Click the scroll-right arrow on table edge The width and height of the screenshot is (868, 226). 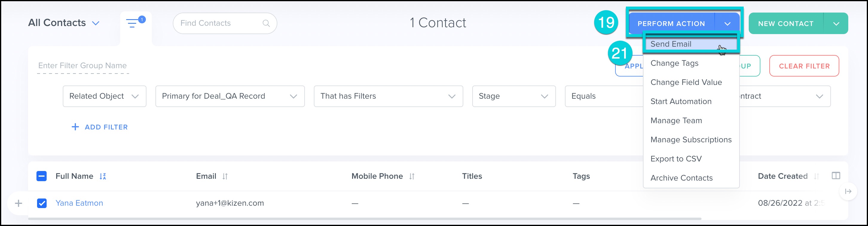click(849, 191)
